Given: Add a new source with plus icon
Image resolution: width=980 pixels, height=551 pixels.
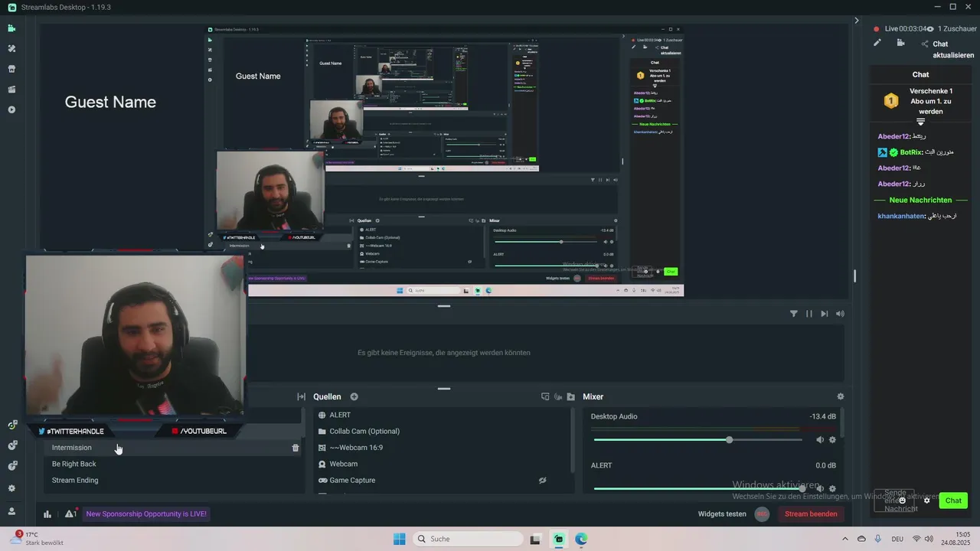Looking at the screenshot, I should point(354,396).
